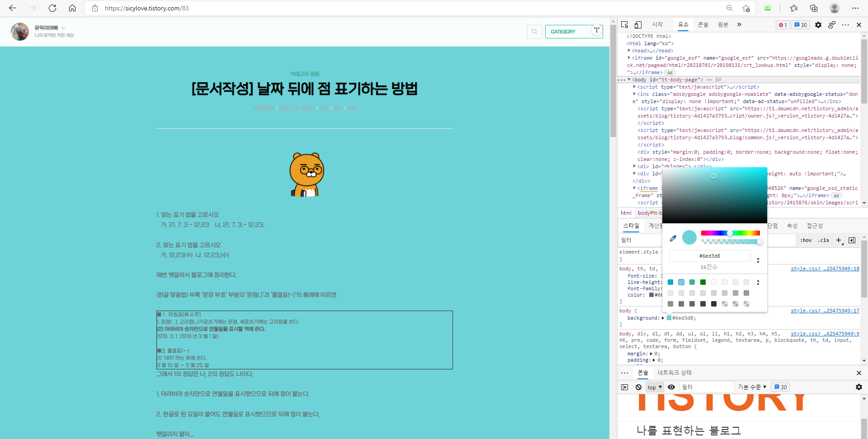This screenshot has width=868, height=439.
Task: Open the CATEGORY menu button on blog
Action: coord(574,32)
